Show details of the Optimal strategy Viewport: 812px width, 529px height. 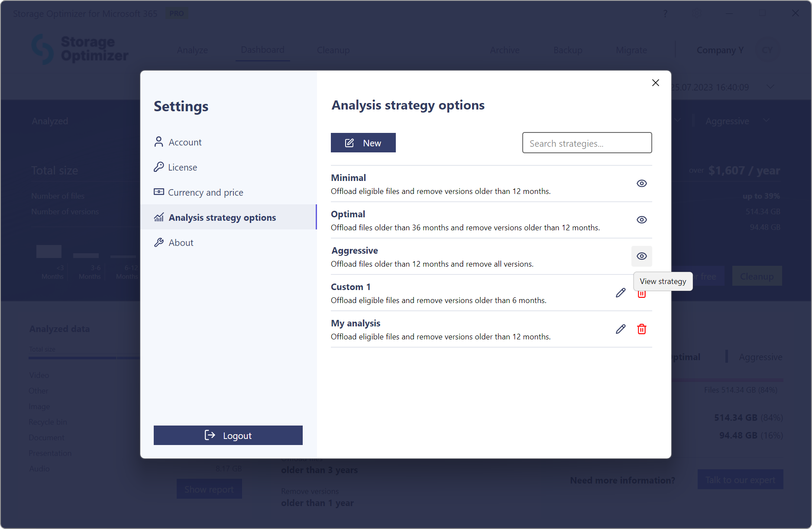(642, 219)
